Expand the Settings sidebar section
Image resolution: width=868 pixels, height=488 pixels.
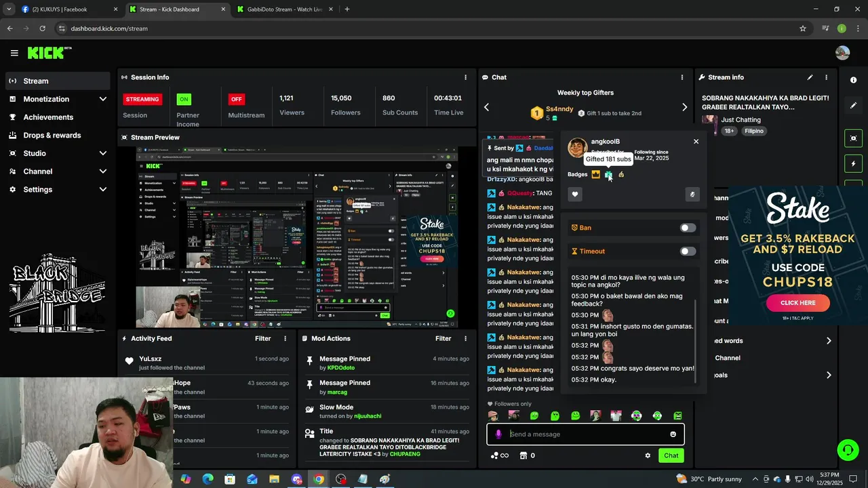click(x=103, y=189)
